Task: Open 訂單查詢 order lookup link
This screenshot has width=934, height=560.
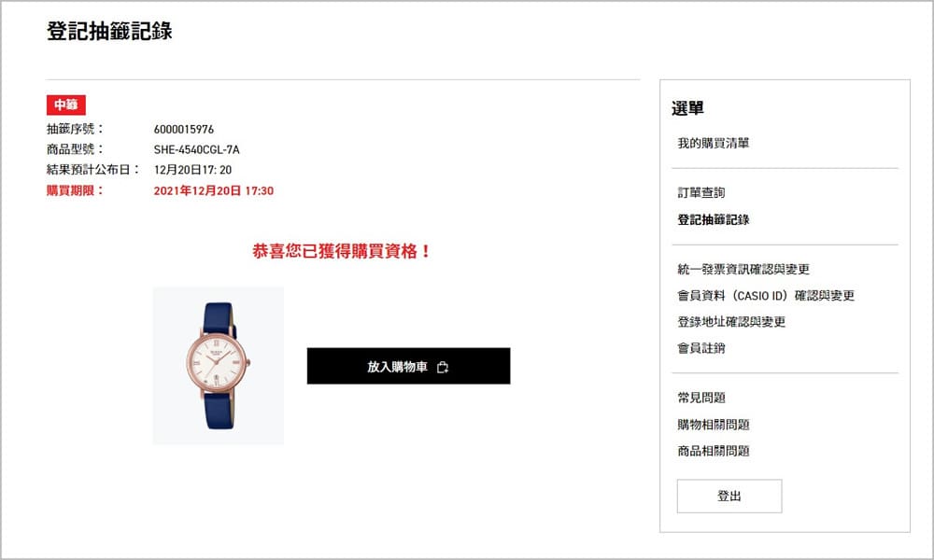Action: coord(701,193)
